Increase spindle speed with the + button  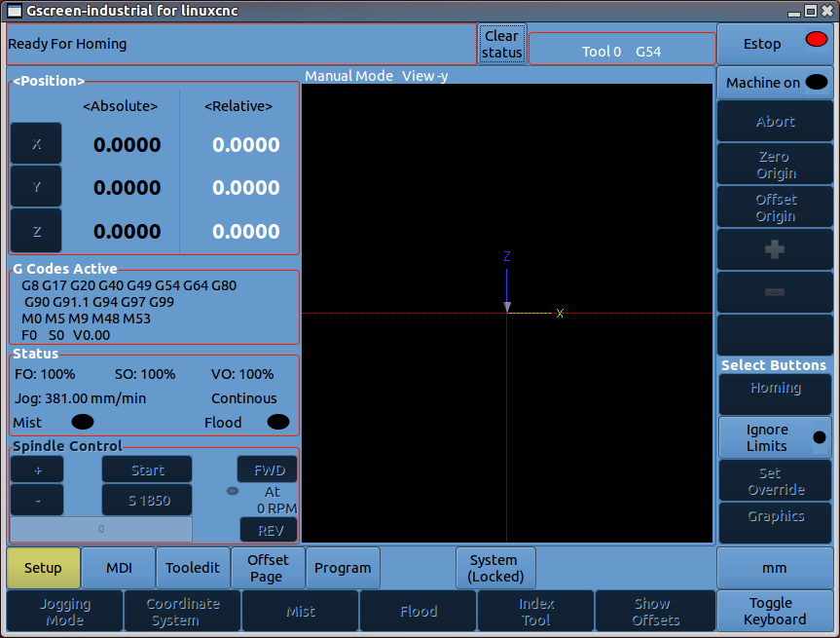tap(37, 470)
